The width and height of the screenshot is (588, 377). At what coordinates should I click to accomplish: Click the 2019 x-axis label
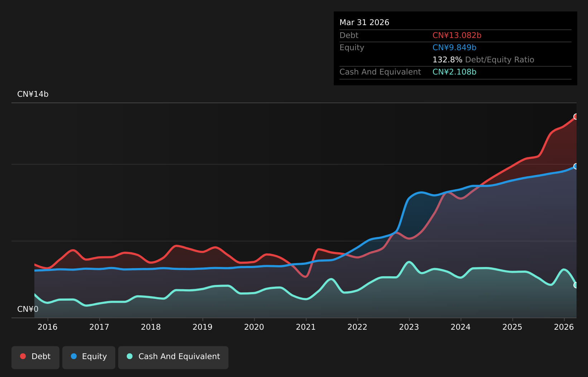(203, 327)
